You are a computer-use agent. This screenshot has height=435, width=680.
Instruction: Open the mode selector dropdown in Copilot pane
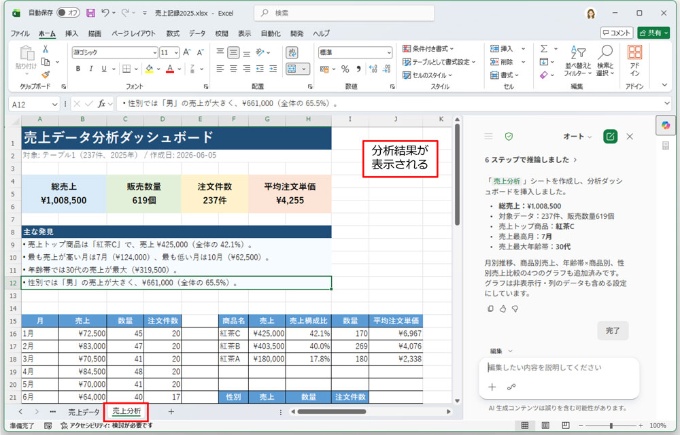578,137
